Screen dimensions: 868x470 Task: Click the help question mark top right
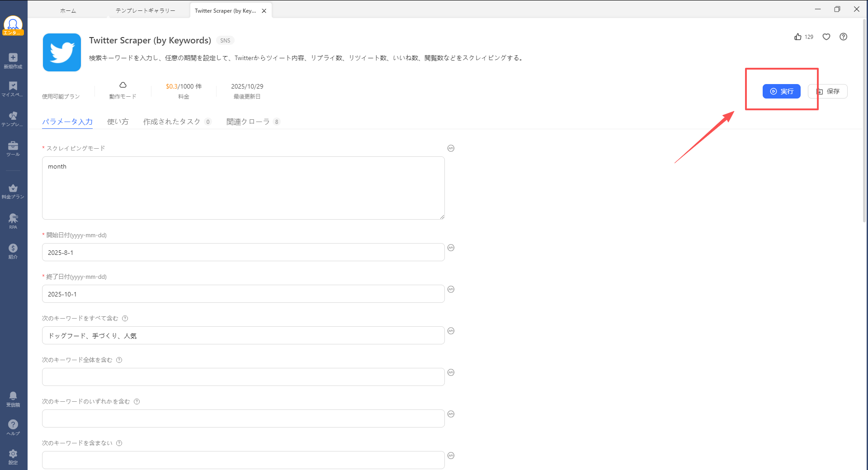pos(844,37)
